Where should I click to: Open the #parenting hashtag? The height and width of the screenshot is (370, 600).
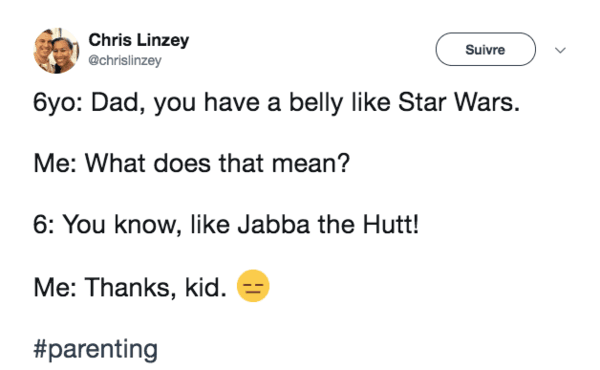pyautogui.click(x=95, y=349)
